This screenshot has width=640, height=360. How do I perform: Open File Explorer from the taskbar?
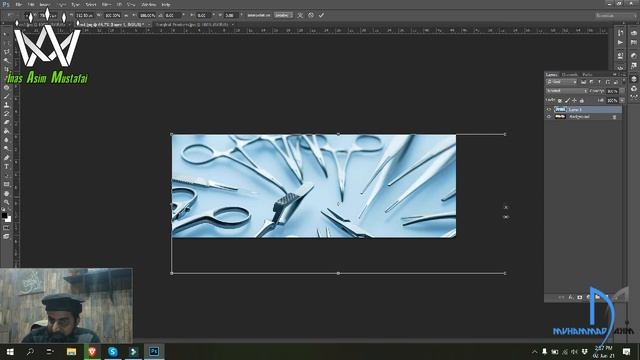click(71, 351)
